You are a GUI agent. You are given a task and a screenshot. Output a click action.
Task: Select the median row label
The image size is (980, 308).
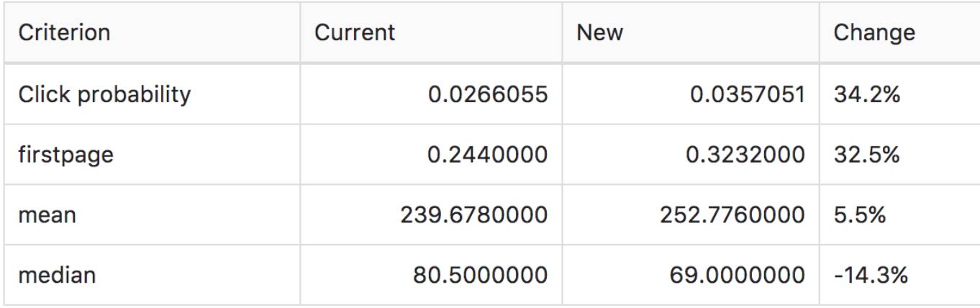57,275
